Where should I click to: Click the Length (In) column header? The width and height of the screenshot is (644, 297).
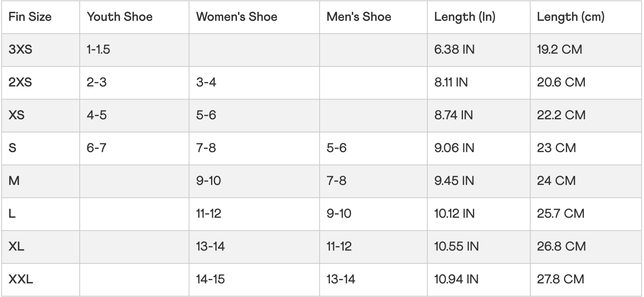click(x=465, y=17)
